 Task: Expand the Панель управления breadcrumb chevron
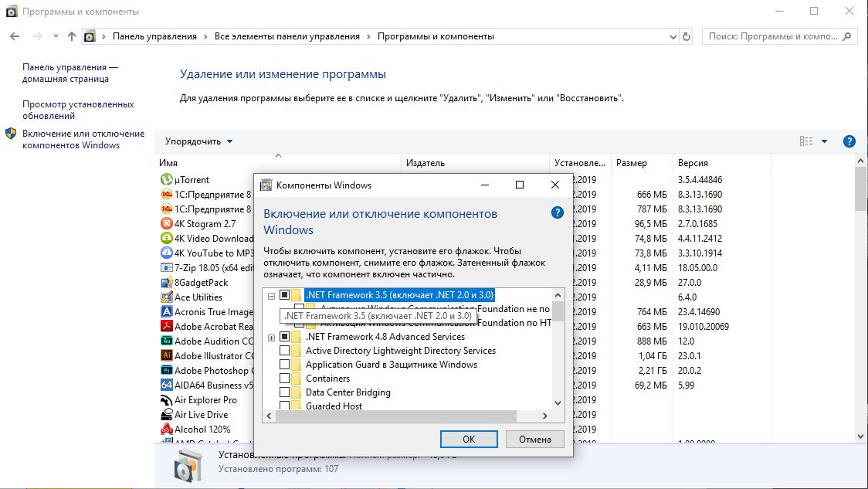click(x=205, y=36)
